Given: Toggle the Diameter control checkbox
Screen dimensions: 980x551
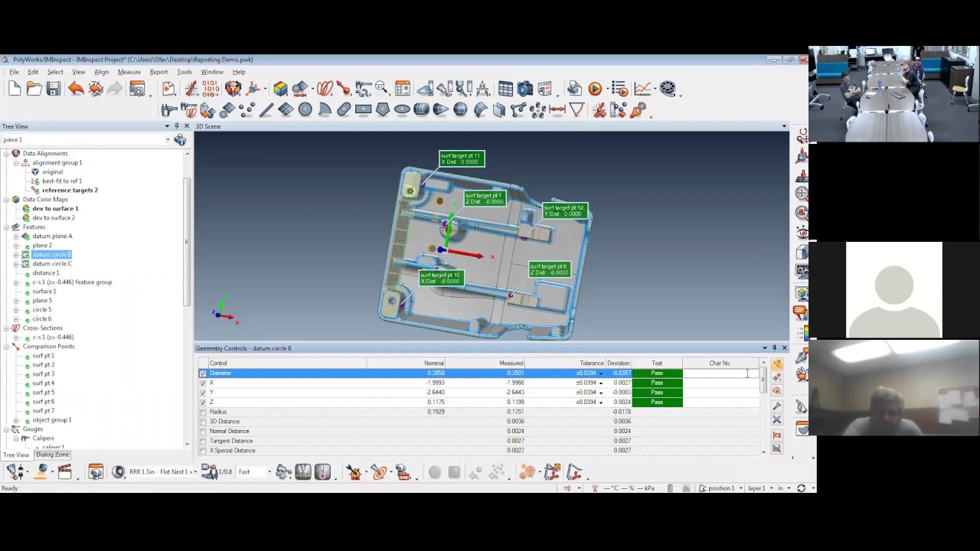Looking at the screenshot, I should [x=203, y=373].
